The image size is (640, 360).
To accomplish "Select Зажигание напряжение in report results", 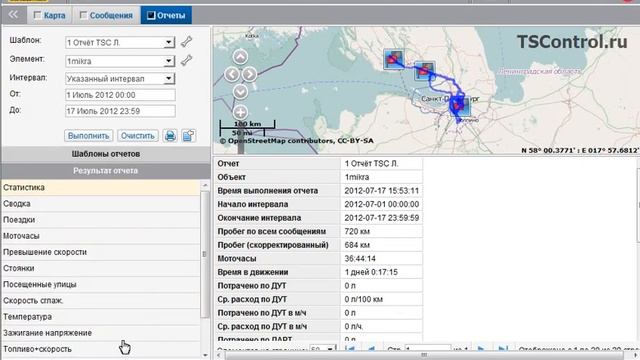I will coord(101,333).
